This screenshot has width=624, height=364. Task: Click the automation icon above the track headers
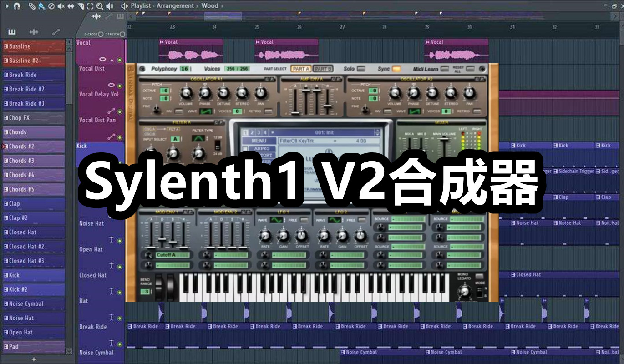[109, 16]
